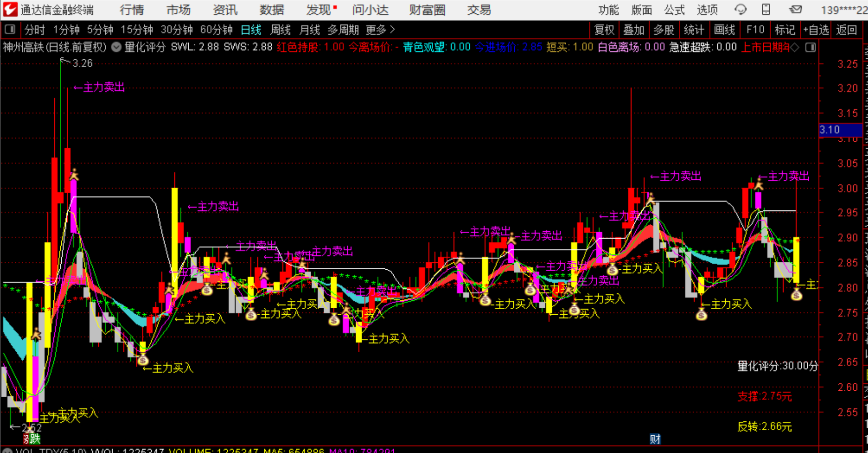This screenshot has height=453, width=868.
Task: Toggle the right panel icon in indicator row
Action: pos(811,47)
